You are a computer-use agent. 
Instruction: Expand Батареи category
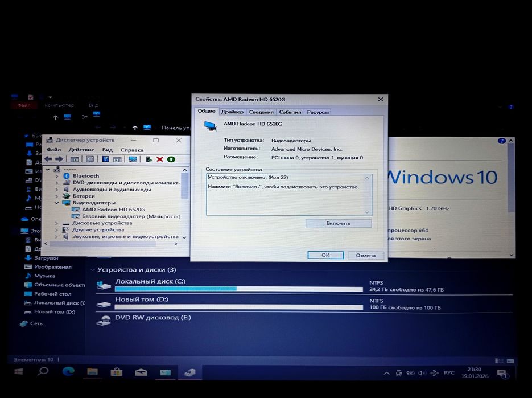pyautogui.click(x=57, y=196)
